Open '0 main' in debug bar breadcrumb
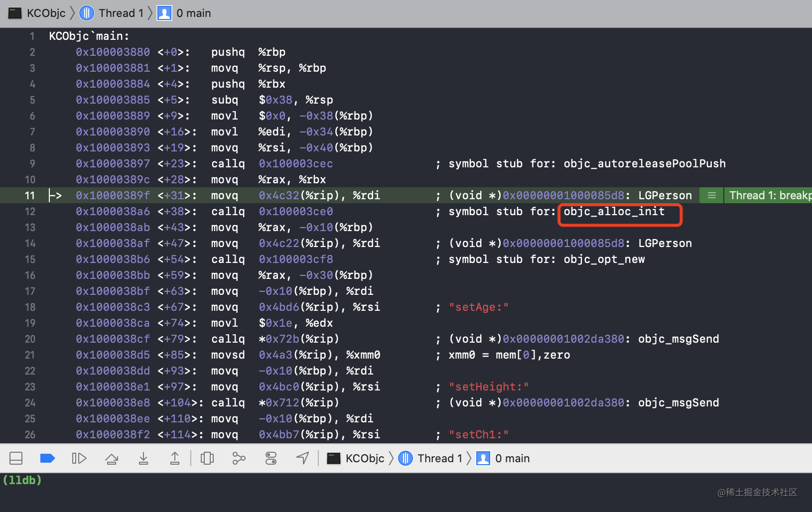 coord(513,458)
